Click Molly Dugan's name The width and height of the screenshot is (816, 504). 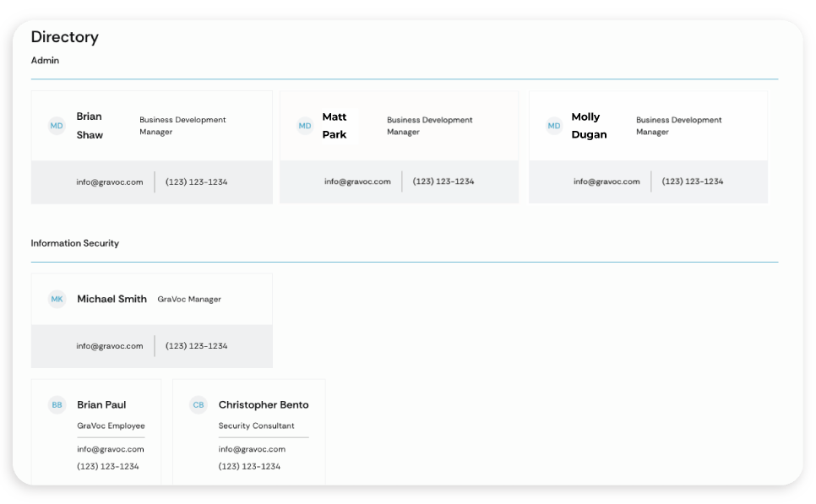pos(589,125)
